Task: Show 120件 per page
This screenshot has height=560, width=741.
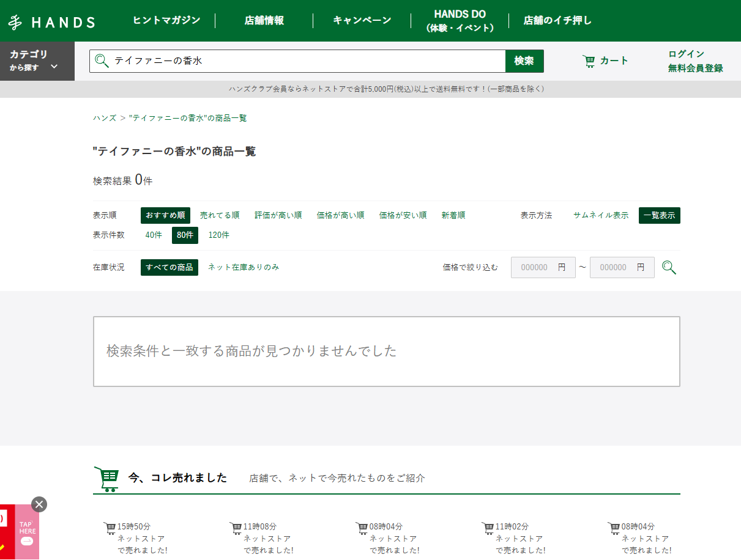Action: click(x=219, y=235)
